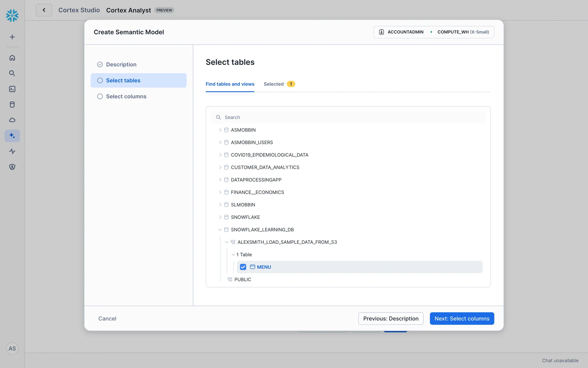Open the Worksheets terminal icon

pos(12,89)
